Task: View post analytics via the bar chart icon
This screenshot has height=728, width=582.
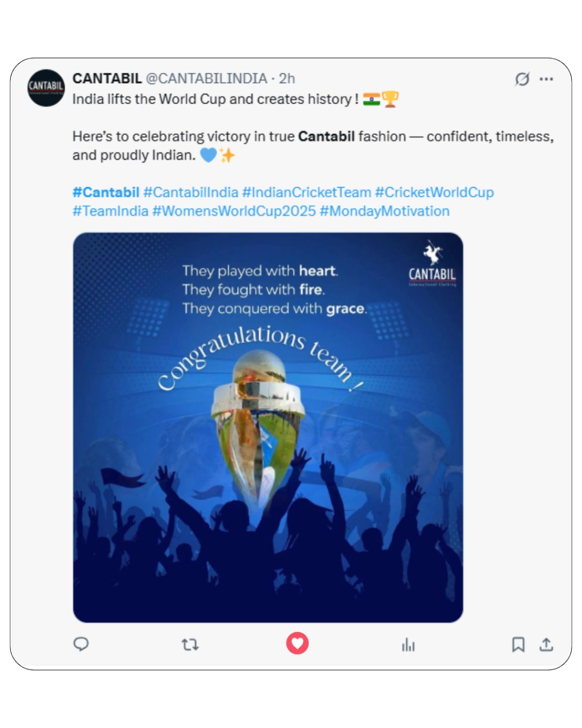Action: coord(408,645)
